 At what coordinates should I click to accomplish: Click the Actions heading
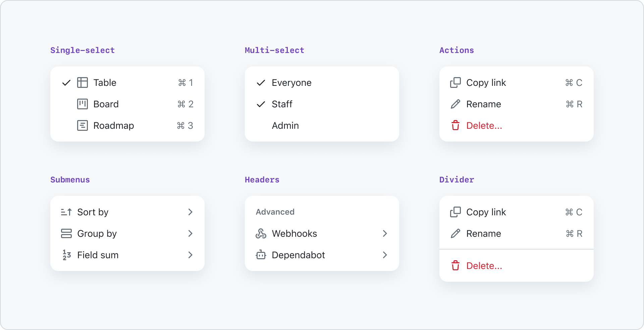pyautogui.click(x=457, y=50)
